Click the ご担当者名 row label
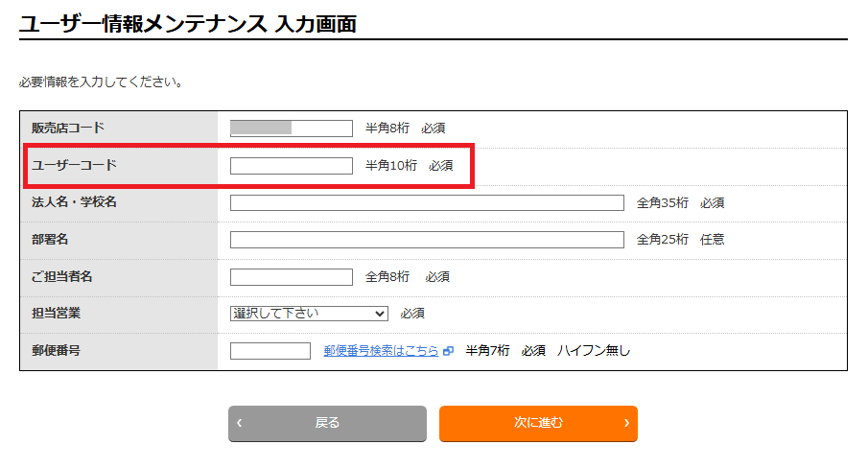 (62, 276)
